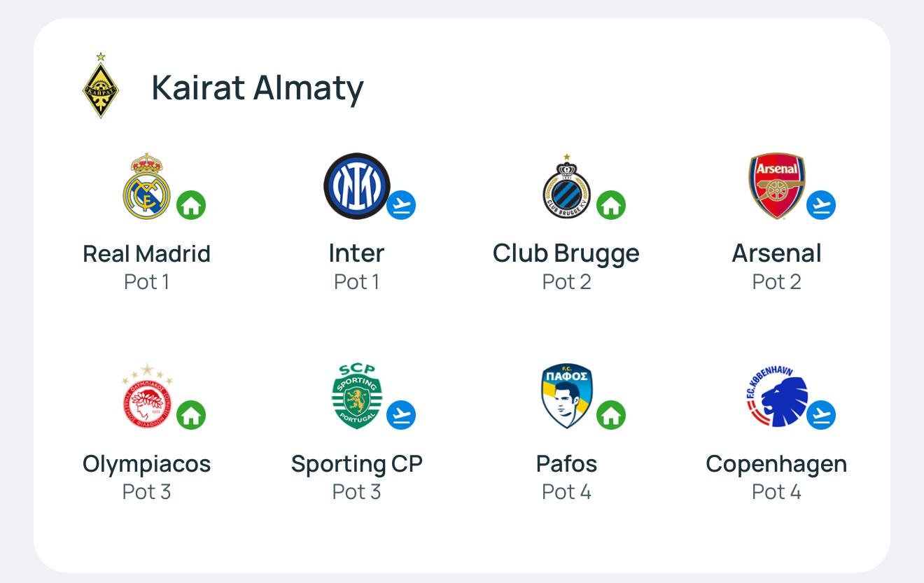This screenshot has width=924, height=583.
Task: Click the Pafos club crest
Action: tap(566, 396)
